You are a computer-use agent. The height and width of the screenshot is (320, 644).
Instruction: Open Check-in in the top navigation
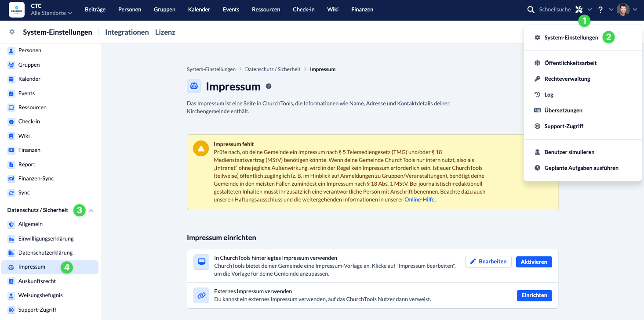[304, 10]
